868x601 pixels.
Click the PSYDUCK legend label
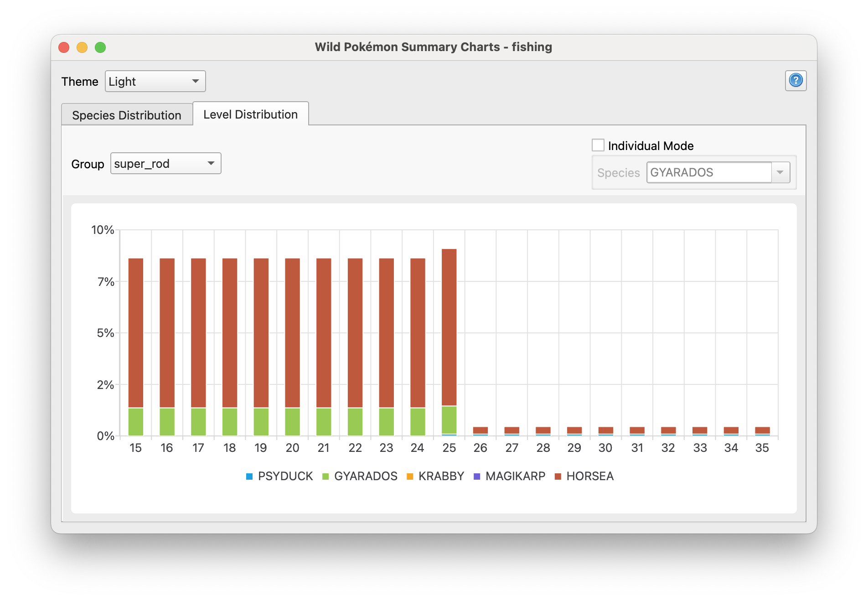coord(285,476)
